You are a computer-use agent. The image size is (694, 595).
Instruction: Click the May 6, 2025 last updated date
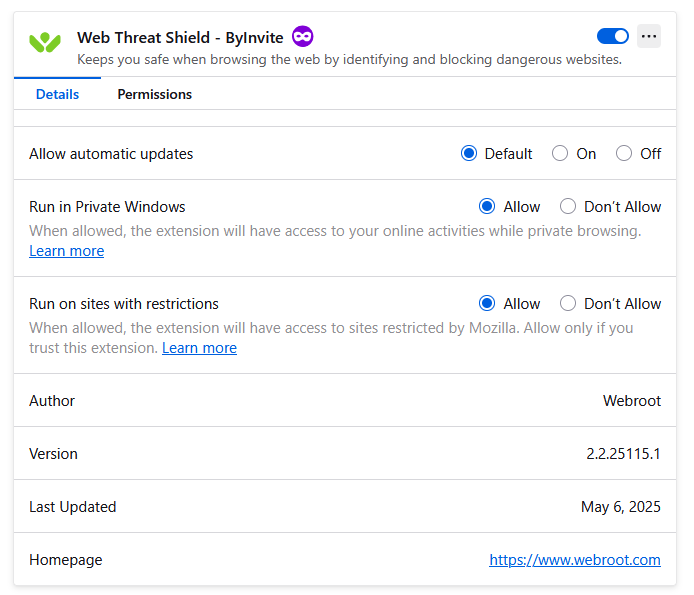point(621,507)
